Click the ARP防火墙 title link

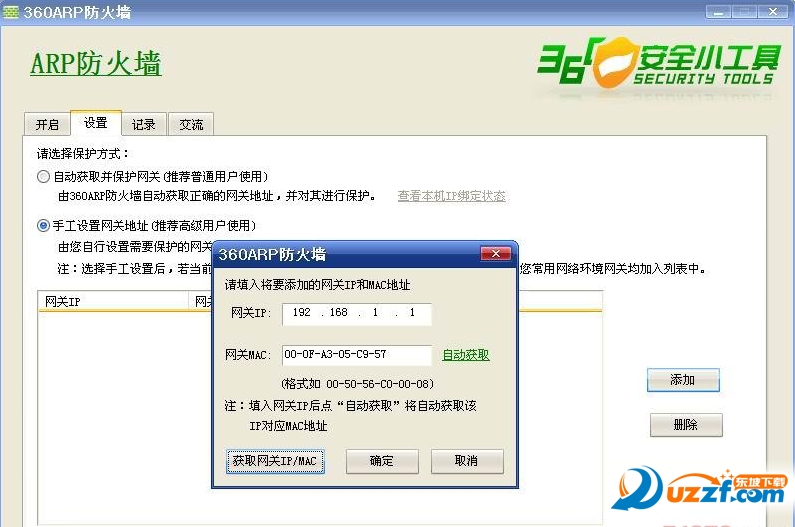click(x=96, y=64)
